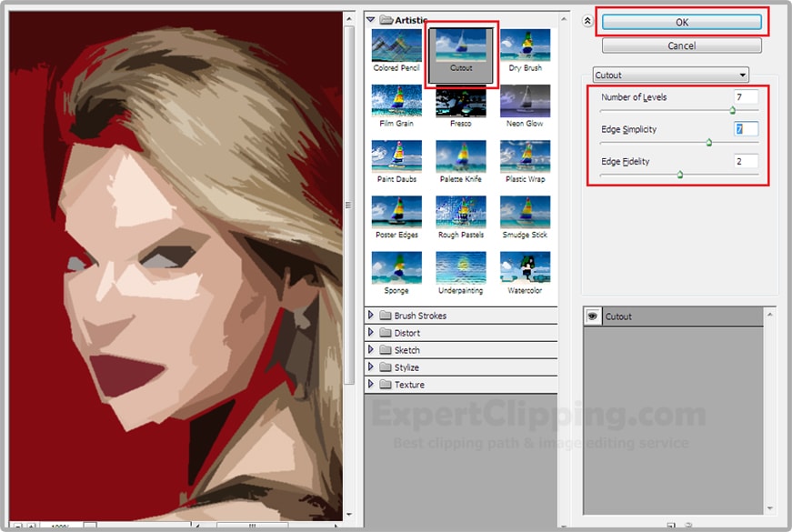792x532 pixels.
Task: Choose the Watercolor filter thumbnail
Action: 525,268
